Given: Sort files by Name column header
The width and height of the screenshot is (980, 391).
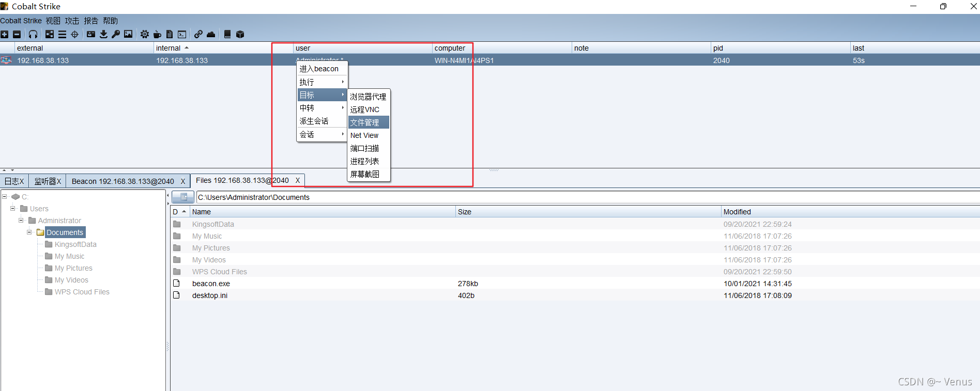Looking at the screenshot, I should [323, 211].
